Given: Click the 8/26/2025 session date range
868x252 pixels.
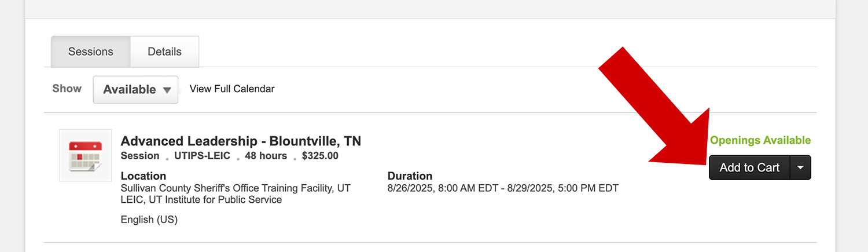Looking at the screenshot, I should coord(502,188).
